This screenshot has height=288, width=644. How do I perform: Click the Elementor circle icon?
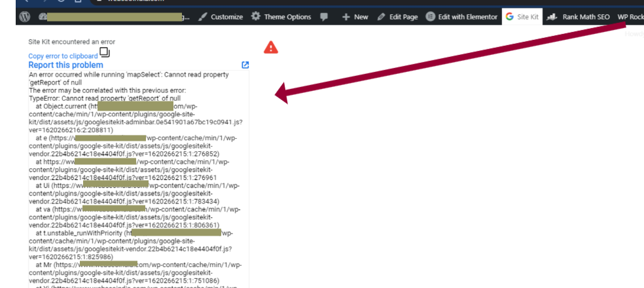(x=431, y=17)
